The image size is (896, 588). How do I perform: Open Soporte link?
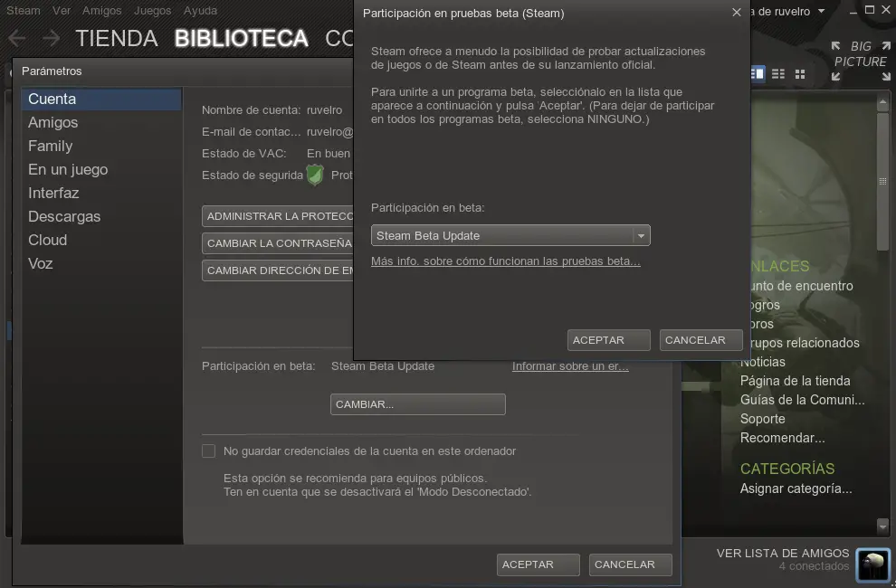pos(762,419)
